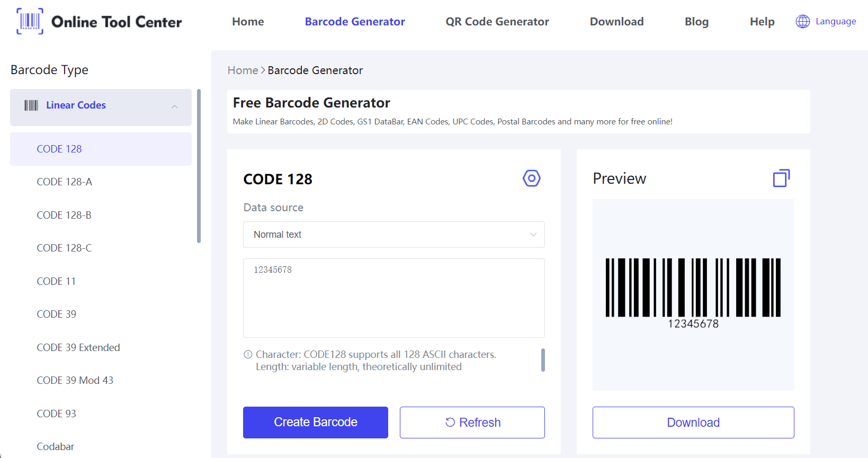Go to the QR Code Generator tab
Screen dimensions: 868x458
coord(497,22)
